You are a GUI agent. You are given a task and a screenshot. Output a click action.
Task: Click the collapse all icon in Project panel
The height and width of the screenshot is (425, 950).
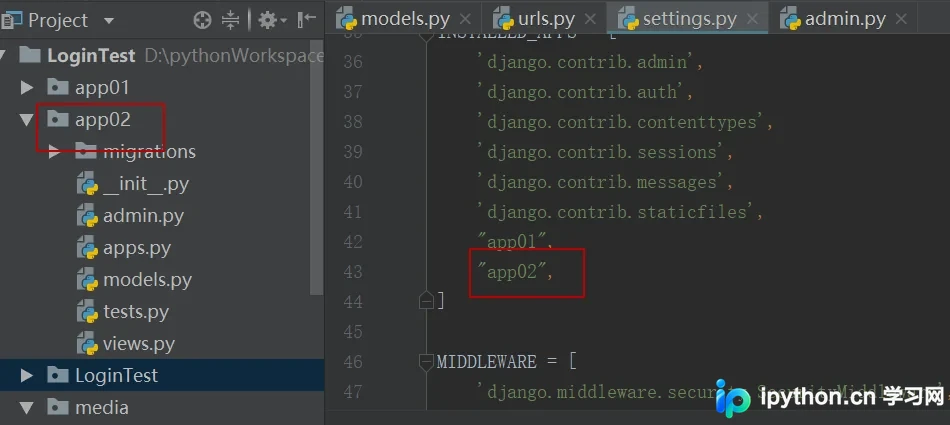click(230, 21)
